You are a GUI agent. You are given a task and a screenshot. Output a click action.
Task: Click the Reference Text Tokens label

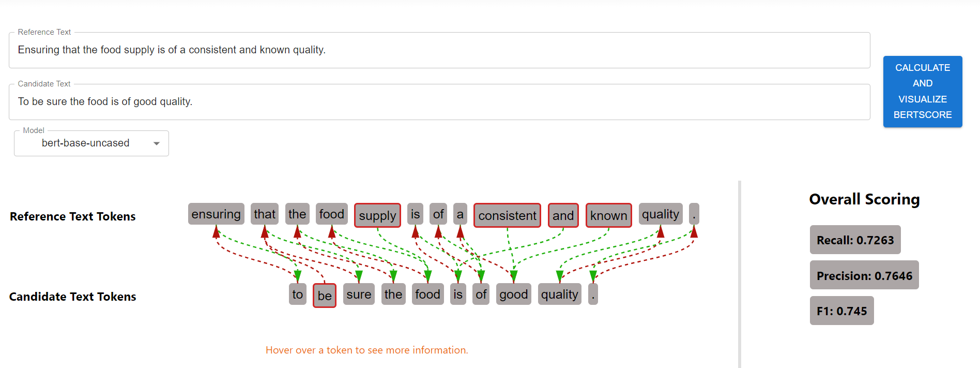(x=73, y=216)
